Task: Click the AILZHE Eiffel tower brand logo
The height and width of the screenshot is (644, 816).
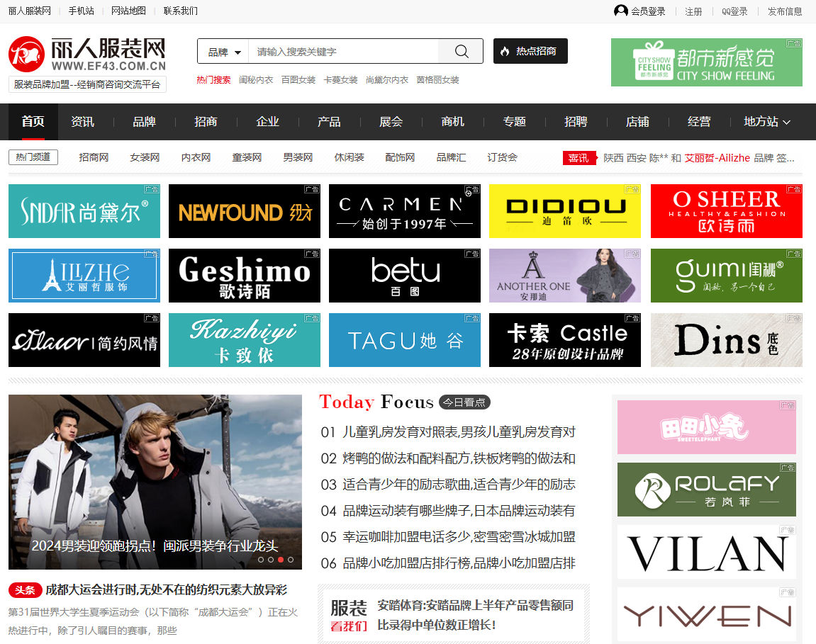Action: [x=84, y=276]
